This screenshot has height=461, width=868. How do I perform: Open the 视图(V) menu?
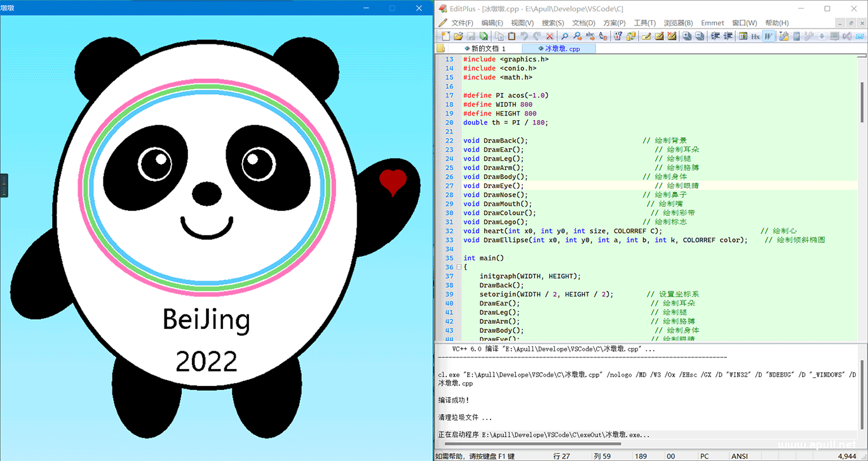click(x=522, y=23)
